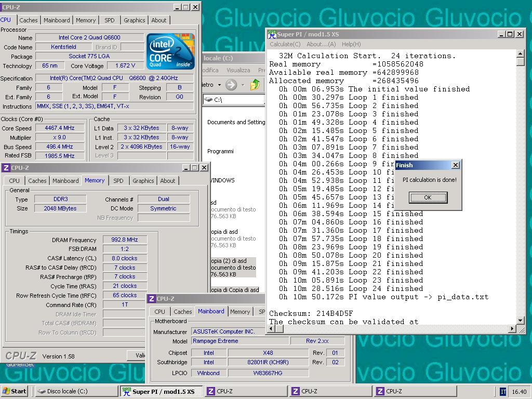Click the Core Speed value 4467.4 MHz
Screen dimensions: 532x399
tap(60, 128)
